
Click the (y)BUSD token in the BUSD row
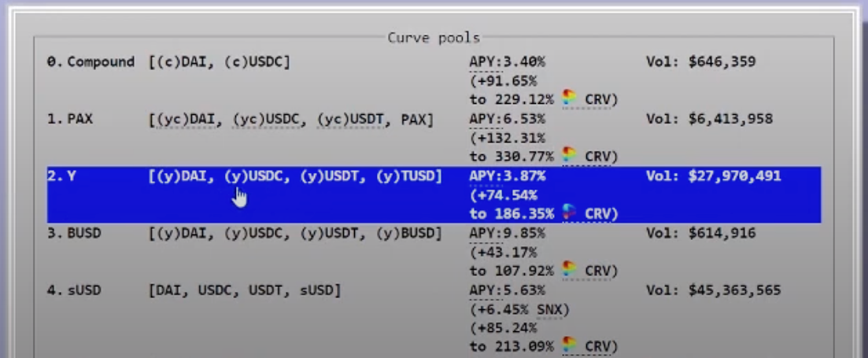406,234
